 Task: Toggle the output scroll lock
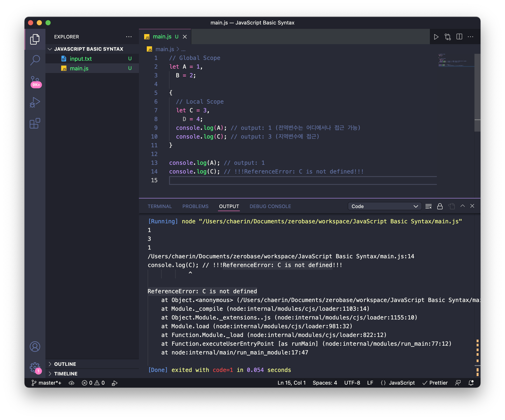pyautogui.click(x=440, y=206)
